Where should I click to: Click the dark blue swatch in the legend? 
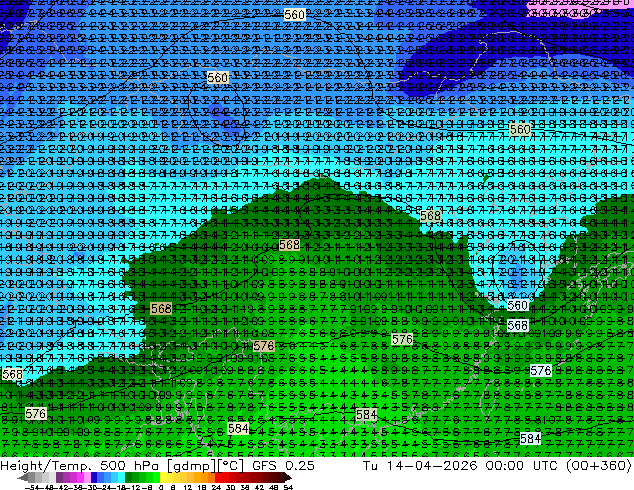94,477
